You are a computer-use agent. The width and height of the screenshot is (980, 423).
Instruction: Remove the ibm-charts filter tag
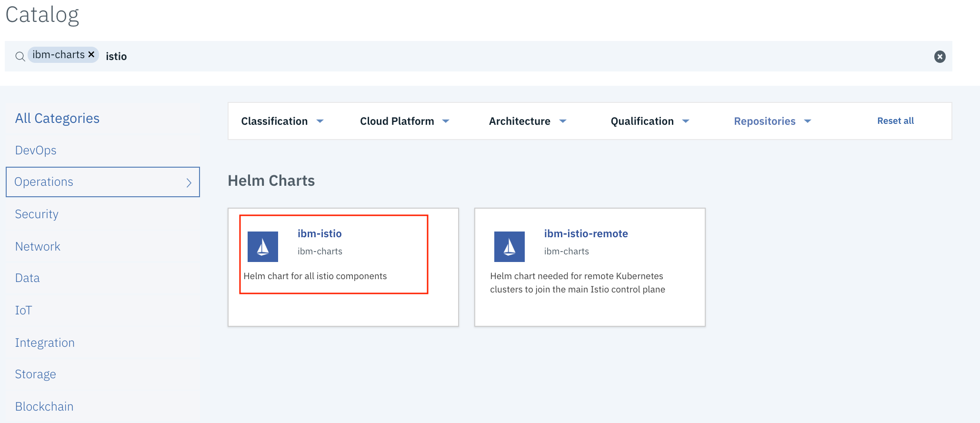(x=91, y=55)
